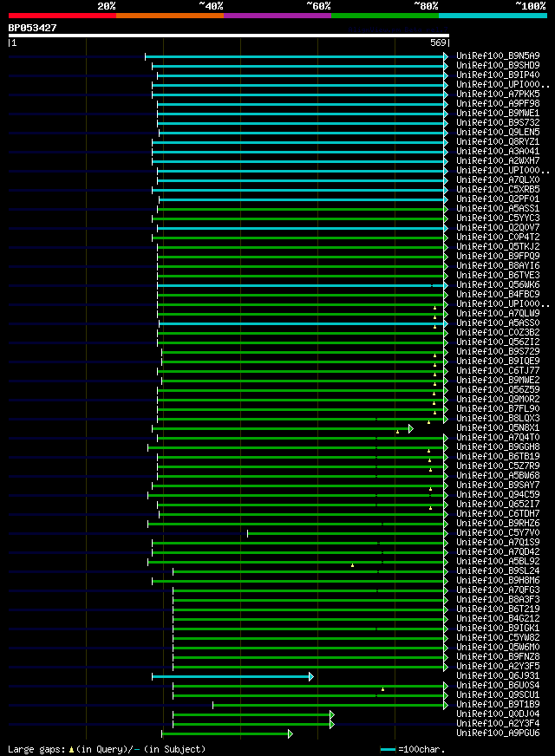Select hit label UniRef100_Q94C59
Image resolution: width=555 pixels, height=756 pixels.
[x=498, y=495]
